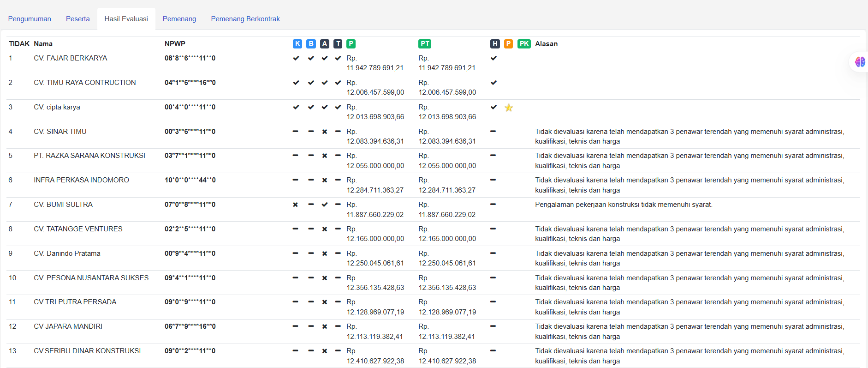Viewport: 868px width, 368px height.
Task: Click the green PK column badge
Action: click(524, 43)
